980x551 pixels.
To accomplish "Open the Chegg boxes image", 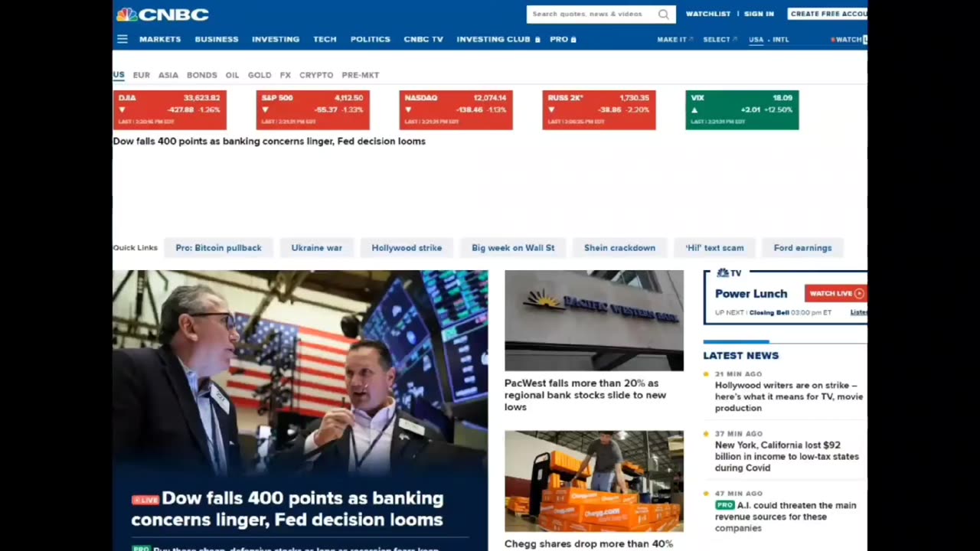I will (x=594, y=481).
